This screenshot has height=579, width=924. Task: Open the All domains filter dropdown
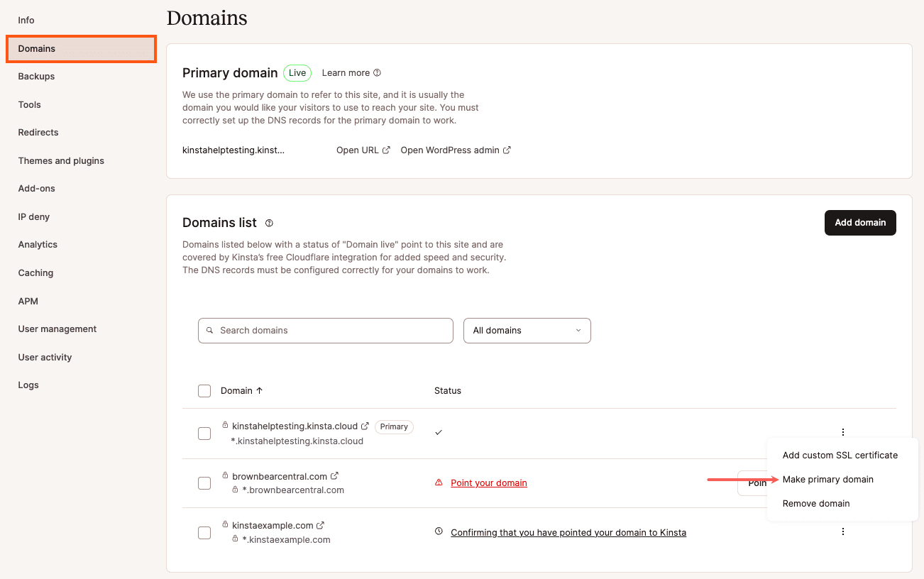point(527,331)
